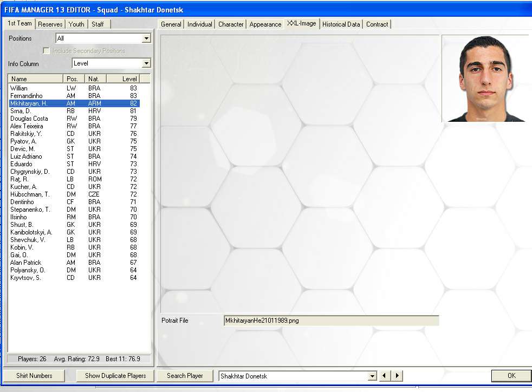
Task: Open the Historical Data tab
Action: tap(341, 24)
